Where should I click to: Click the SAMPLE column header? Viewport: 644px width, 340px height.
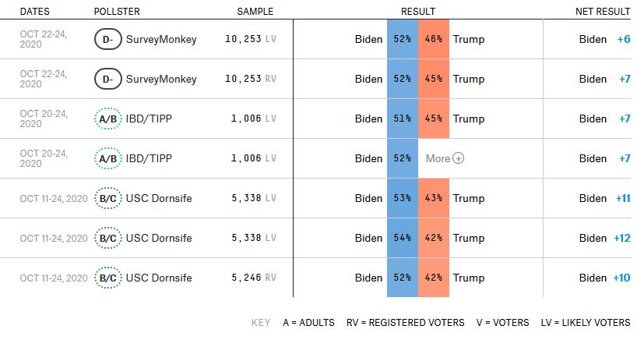[255, 12]
